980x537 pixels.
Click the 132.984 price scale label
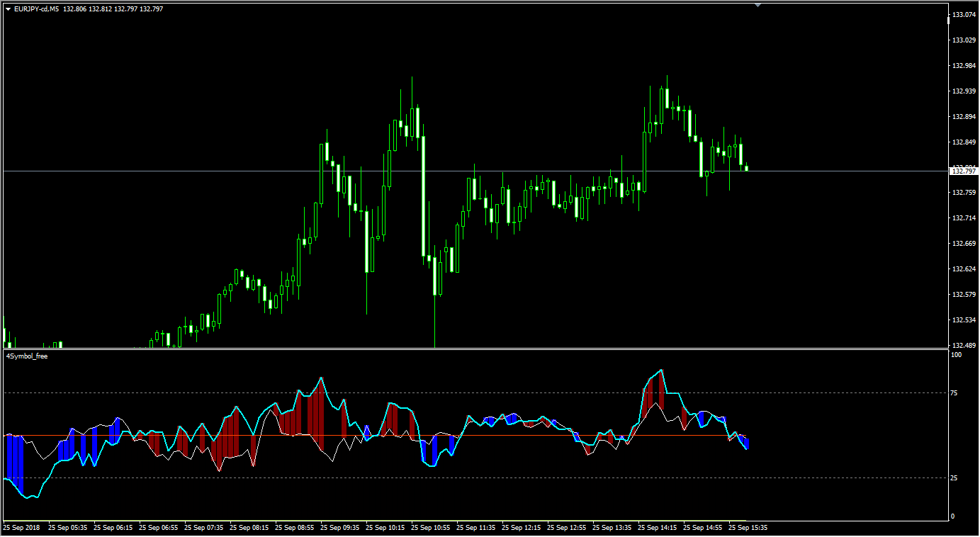pos(963,66)
